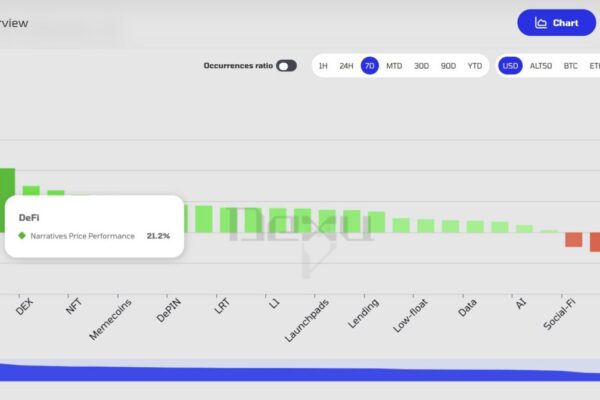Click 'Narratives Price Performance' label in tooltip

[83, 236]
